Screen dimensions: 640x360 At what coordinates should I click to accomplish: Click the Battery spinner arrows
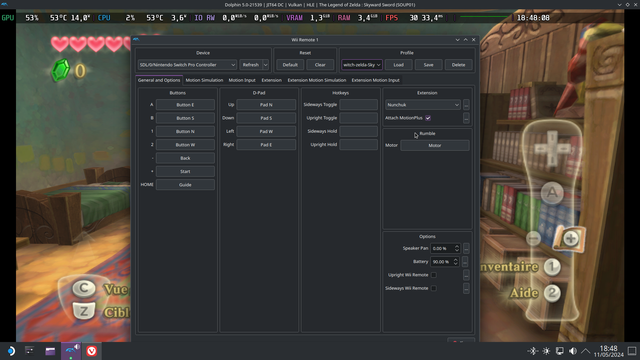coord(456,262)
